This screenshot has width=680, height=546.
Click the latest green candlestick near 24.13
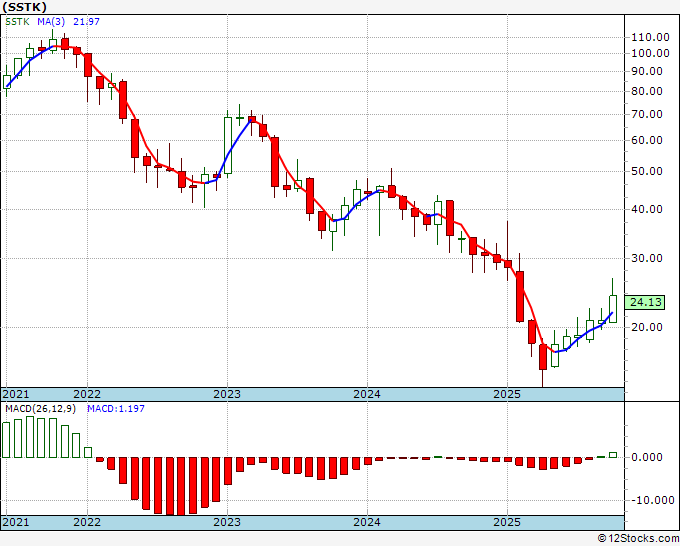pyautogui.click(x=613, y=309)
